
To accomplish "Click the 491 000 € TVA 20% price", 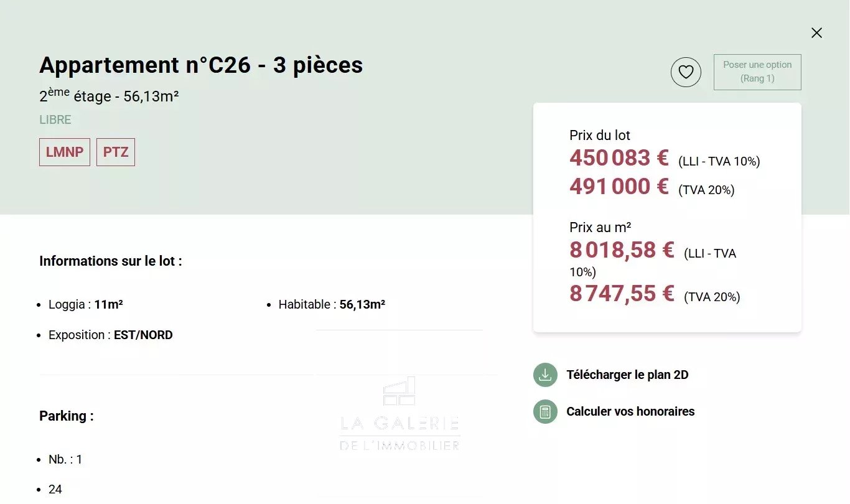I will 619,187.
